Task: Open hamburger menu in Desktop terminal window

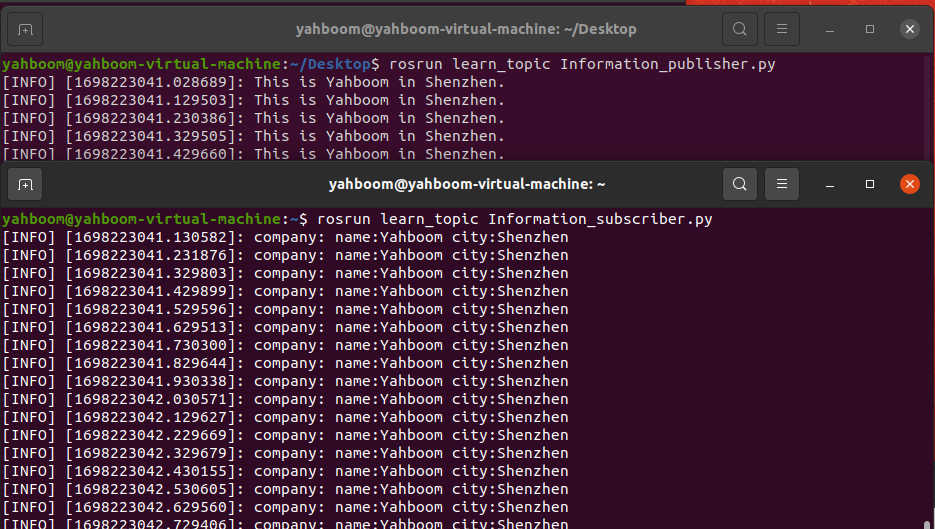Action: tap(782, 29)
